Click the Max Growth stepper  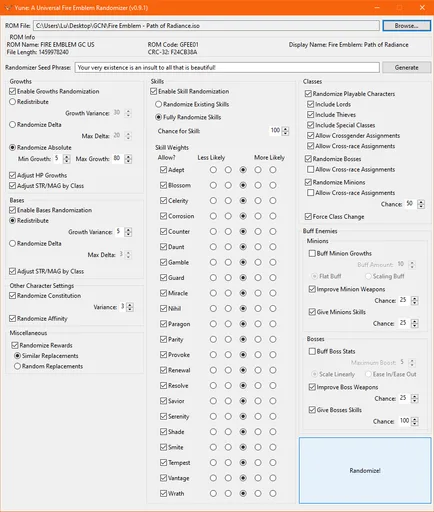tap(128, 159)
